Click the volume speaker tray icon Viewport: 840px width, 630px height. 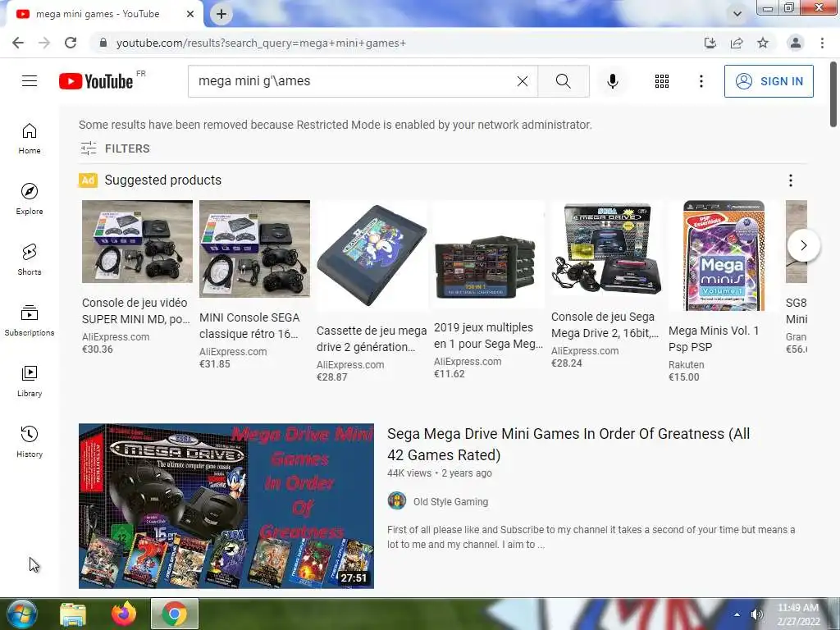click(756, 614)
